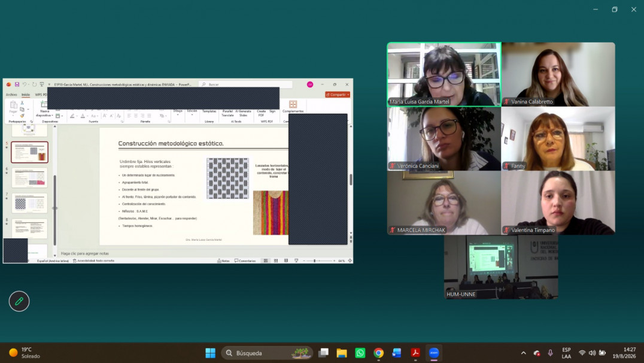Click the ESP LAA language indicator
Image resolution: width=644 pixels, height=363 pixels.
[x=566, y=353]
